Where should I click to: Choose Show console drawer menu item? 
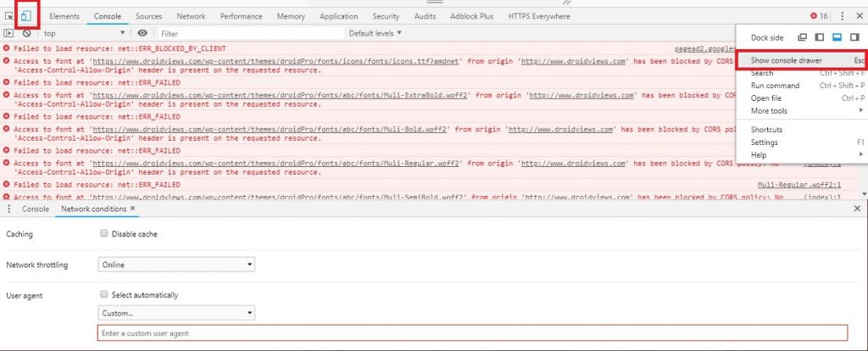(x=802, y=60)
